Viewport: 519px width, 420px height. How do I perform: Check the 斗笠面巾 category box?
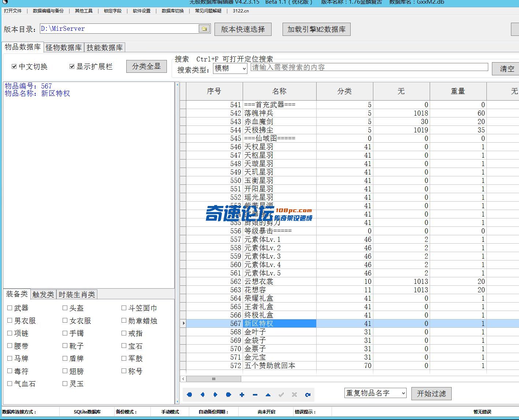coord(124,308)
